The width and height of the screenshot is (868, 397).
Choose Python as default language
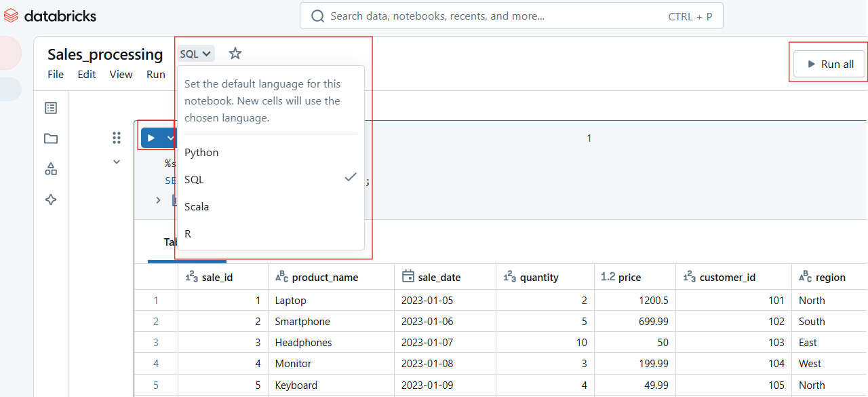271,153
